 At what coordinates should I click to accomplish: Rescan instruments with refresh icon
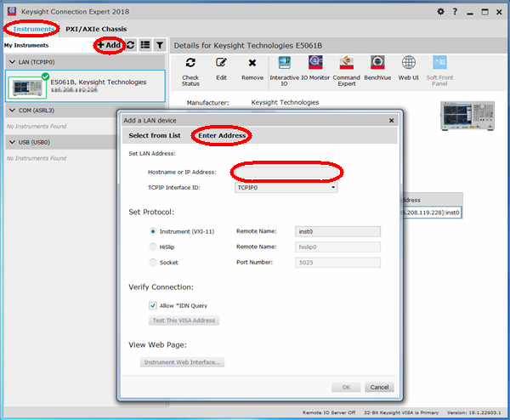point(131,45)
